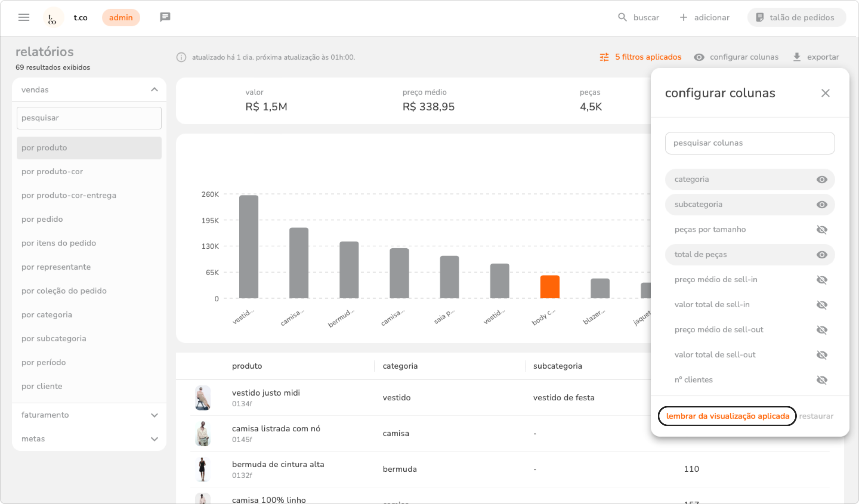Open the chat messages icon

[165, 17]
